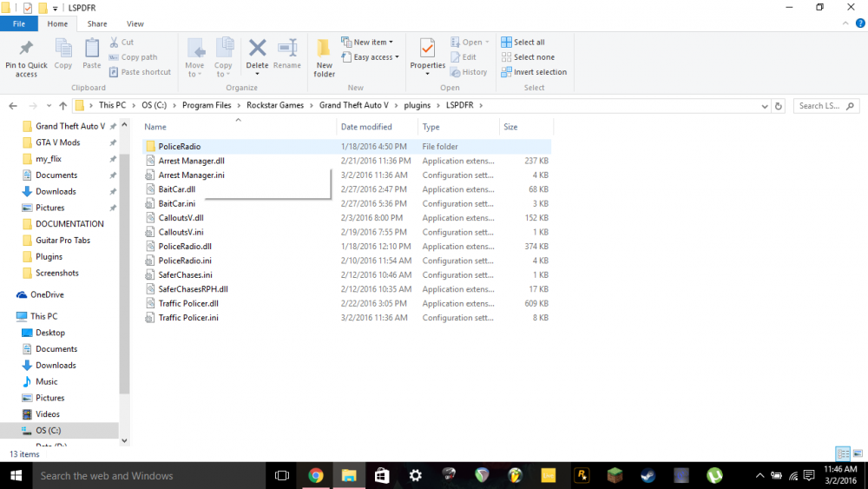Sort by the Size column
The height and width of the screenshot is (489, 868).
click(x=510, y=127)
